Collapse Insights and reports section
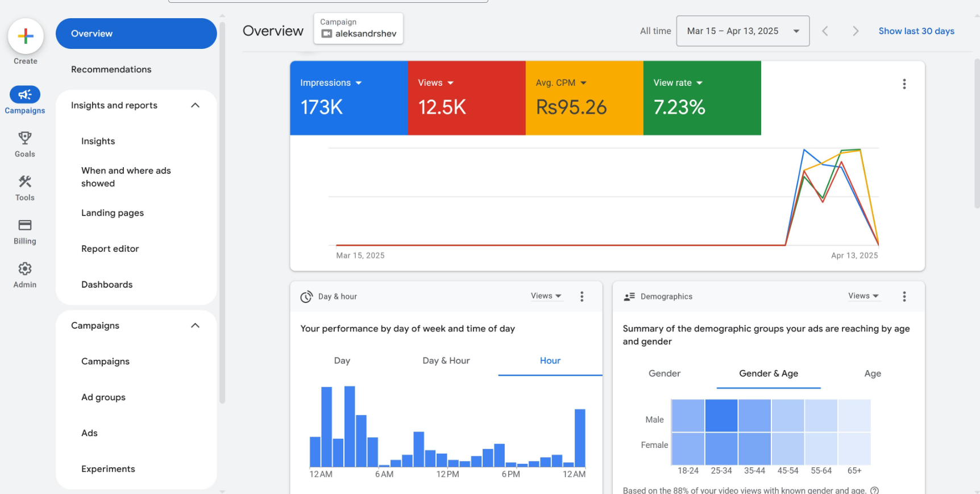Viewport: 980px width, 494px height. pos(195,105)
